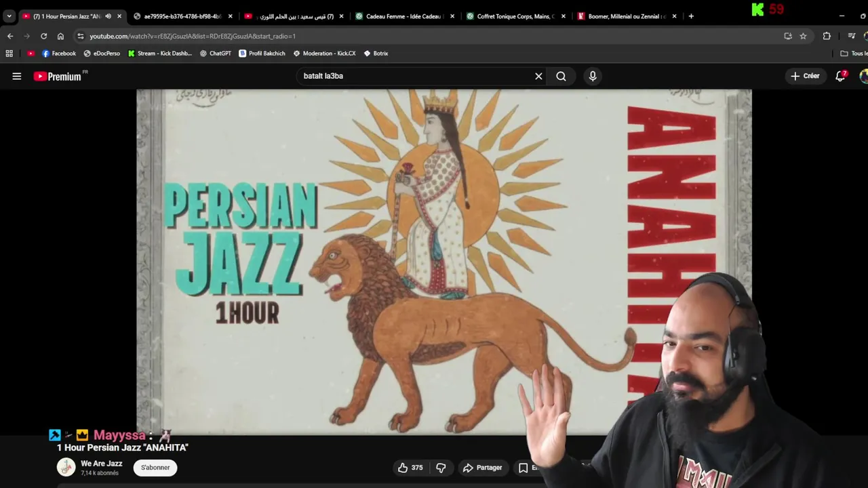
Task: Mute the Persian Jazz tab speaker icon
Action: (x=108, y=16)
